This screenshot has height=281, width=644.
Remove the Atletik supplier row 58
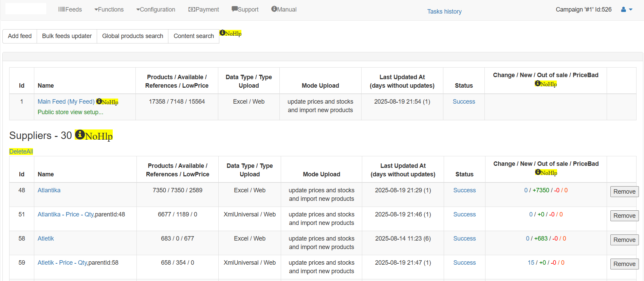coord(624,240)
